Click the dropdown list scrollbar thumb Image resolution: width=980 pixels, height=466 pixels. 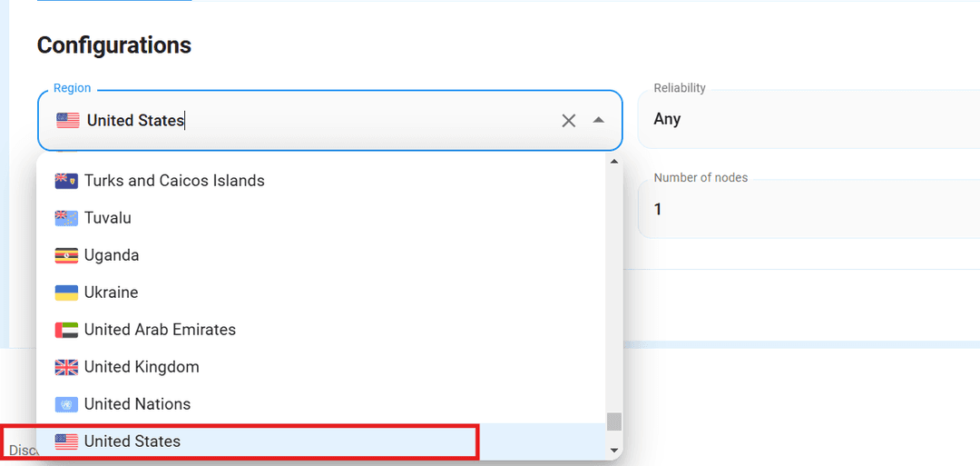[614, 421]
